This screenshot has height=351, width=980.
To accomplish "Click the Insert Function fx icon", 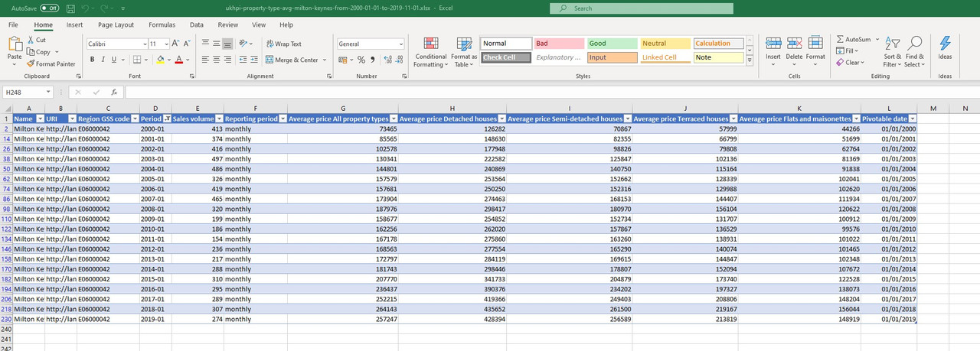I will click(114, 92).
